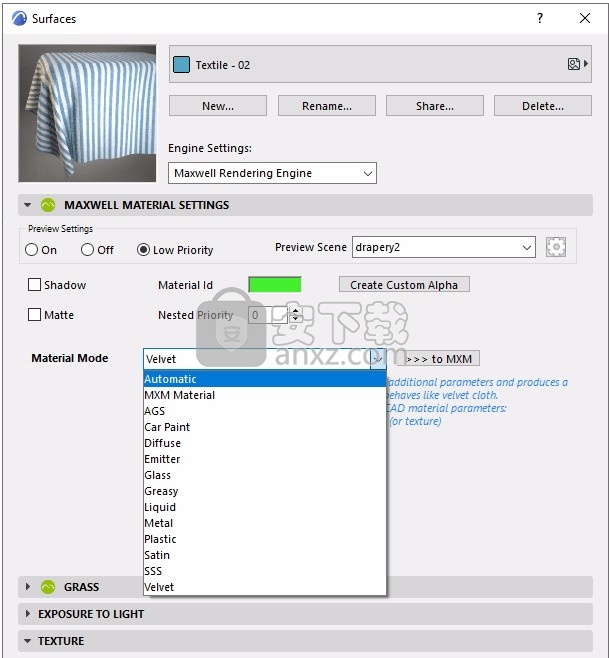This screenshot has width=609, height=658.
Task: Choose Car Paint material mode
Action: [x=264, y=427]
